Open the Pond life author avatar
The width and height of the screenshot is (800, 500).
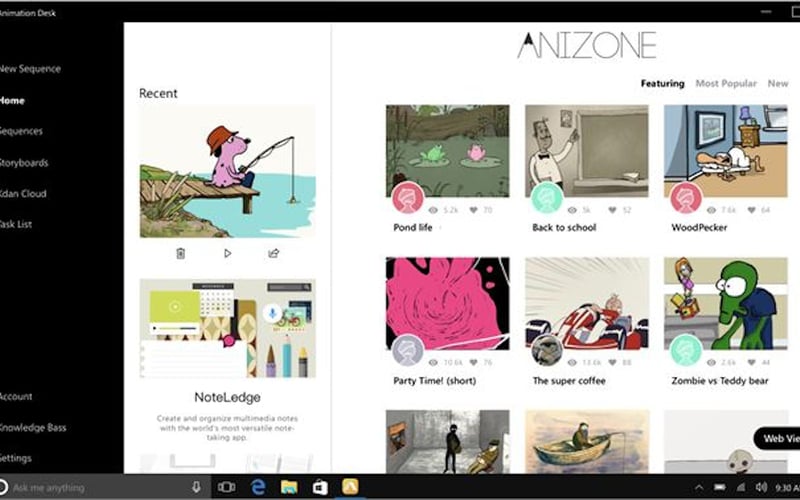tap(408, 198)
